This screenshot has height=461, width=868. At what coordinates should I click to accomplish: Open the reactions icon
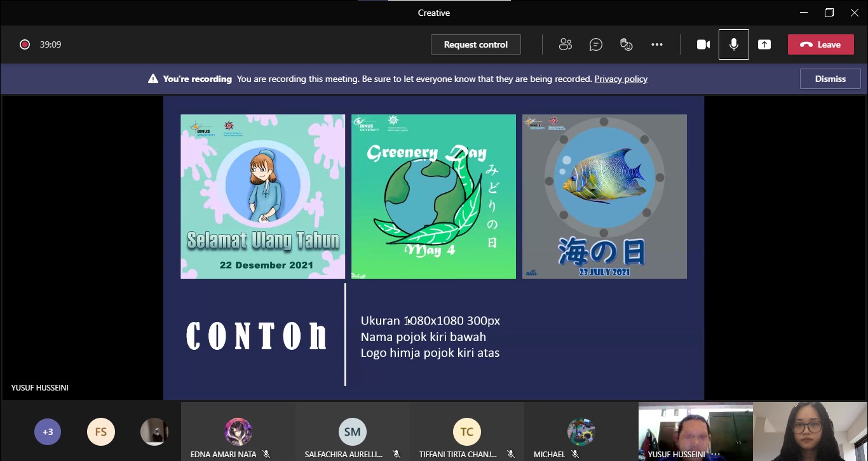(x=627, y=44)
